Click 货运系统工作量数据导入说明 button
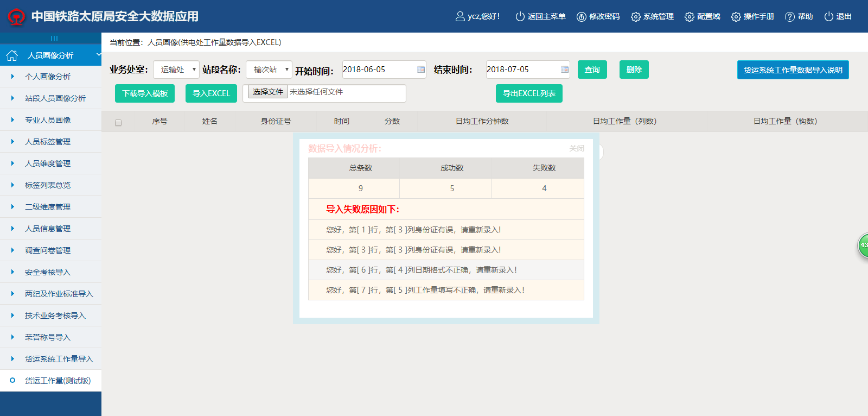This screenshot has height=416, width=868. click(793, 70)
